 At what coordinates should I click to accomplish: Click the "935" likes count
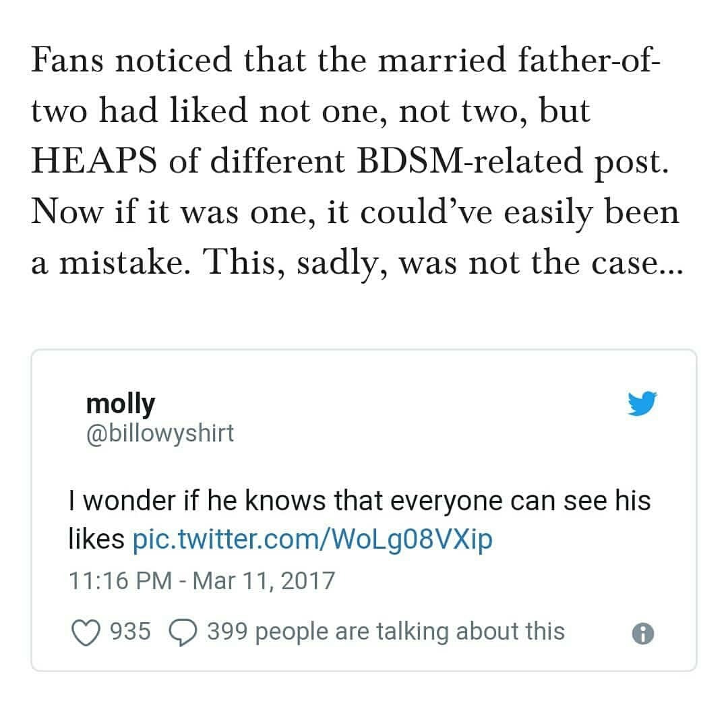pyautogui.click(x=129, y=632)
